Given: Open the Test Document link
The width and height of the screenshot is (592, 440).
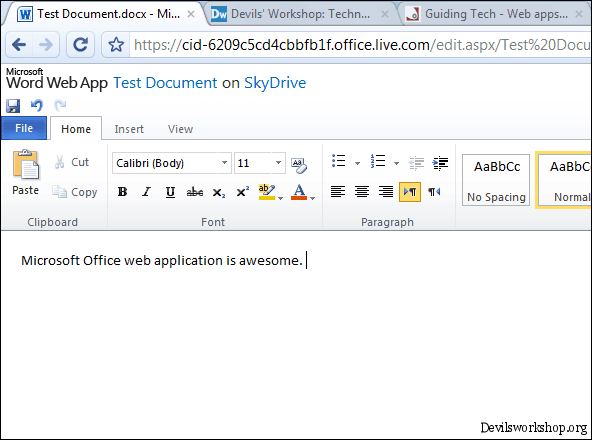Looking at the screenshot, I should [165, 83].
